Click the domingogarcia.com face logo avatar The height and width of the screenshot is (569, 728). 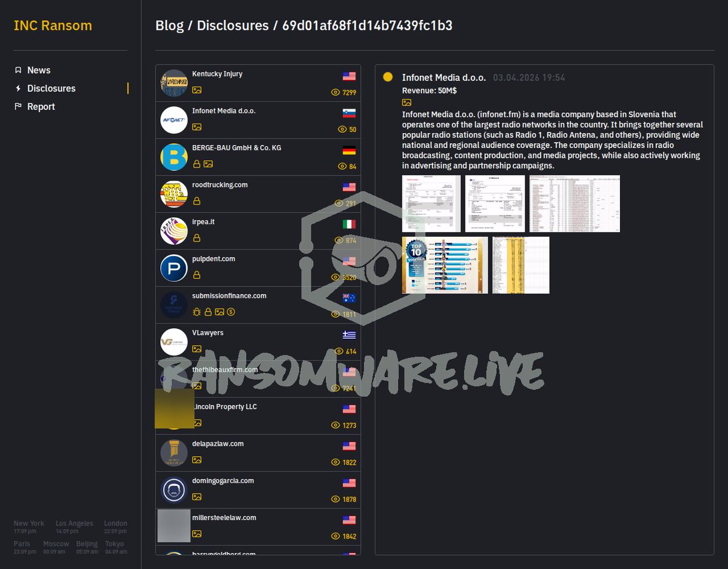tap(174, 490)
